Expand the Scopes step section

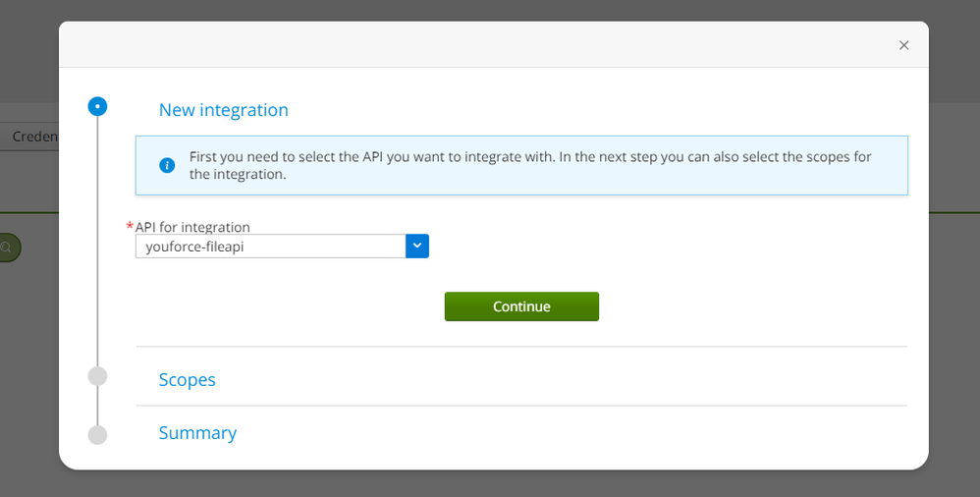(x=188, y=379)
